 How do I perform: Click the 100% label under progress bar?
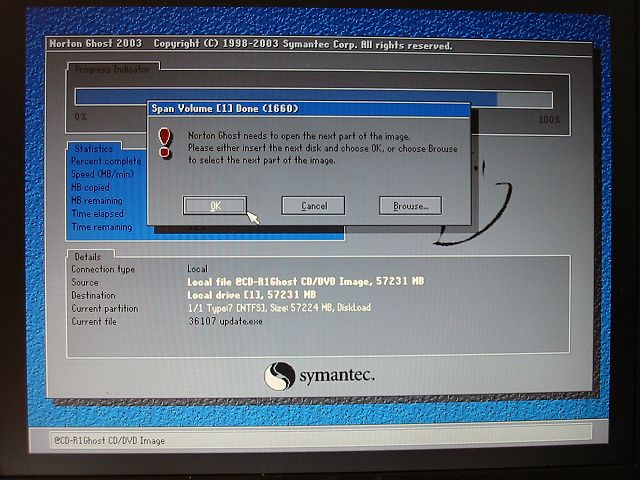(x=549, y=118)
